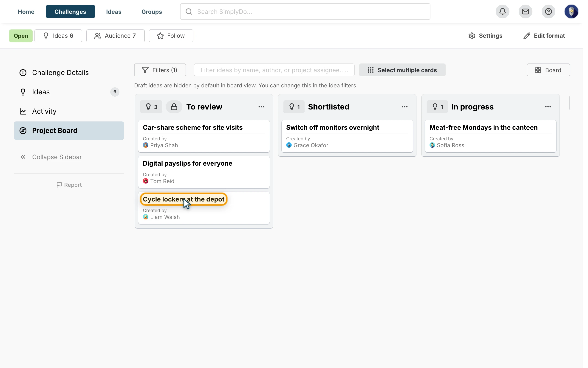Select Project Board in the sidebar
This screenshot has width=588, height=368.
(x=69, y=130)
